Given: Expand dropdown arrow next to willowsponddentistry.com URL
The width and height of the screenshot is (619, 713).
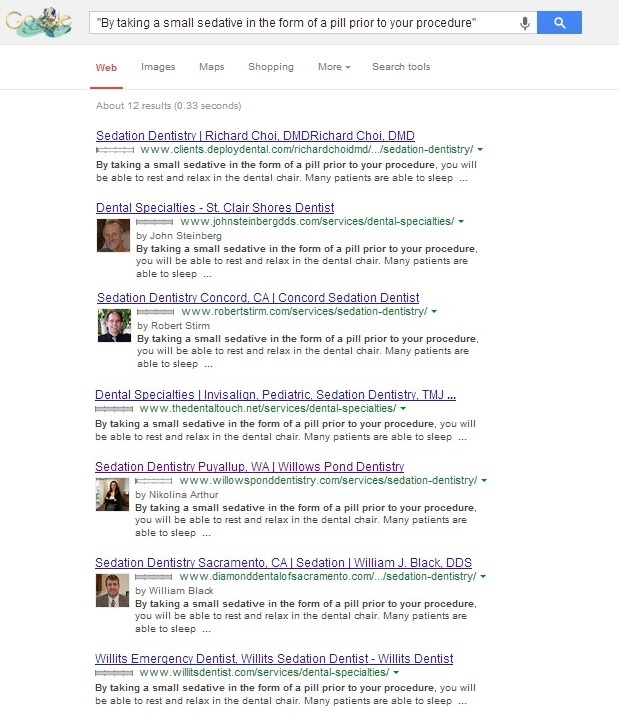Looking at the screenshot, I should (484, 480).
